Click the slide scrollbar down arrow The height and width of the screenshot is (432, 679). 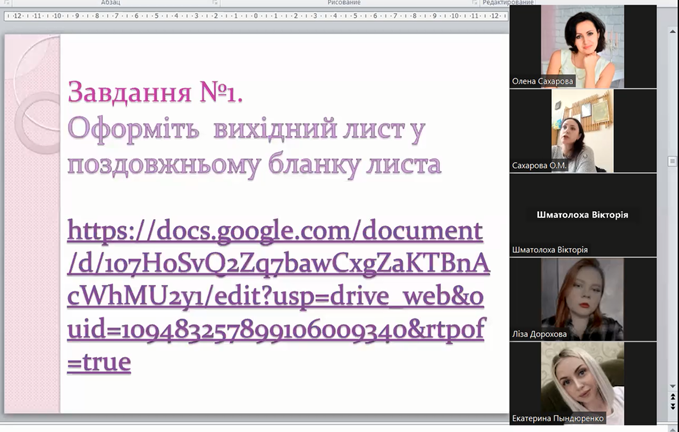(x=673, y=386)
